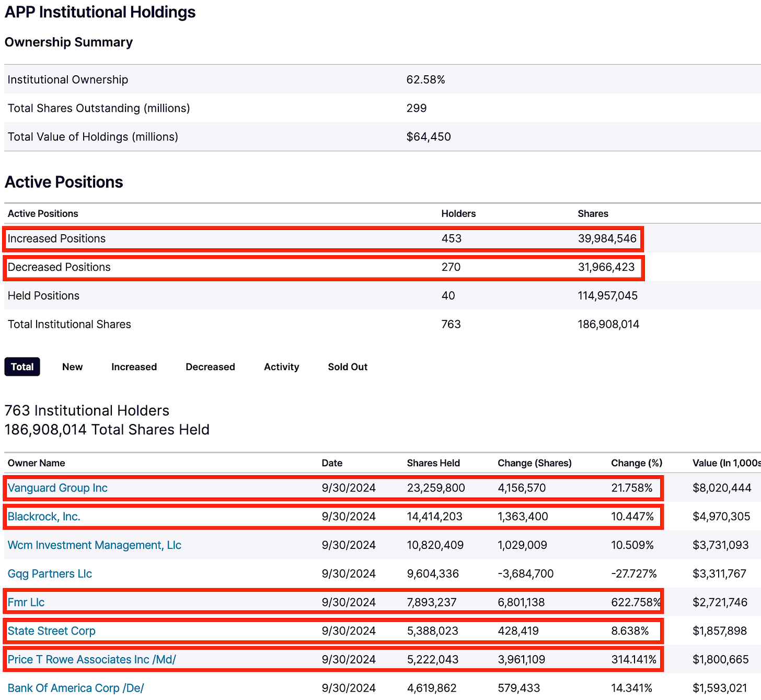Click Wcm's change percent 10.509%

tap(632, 545)
